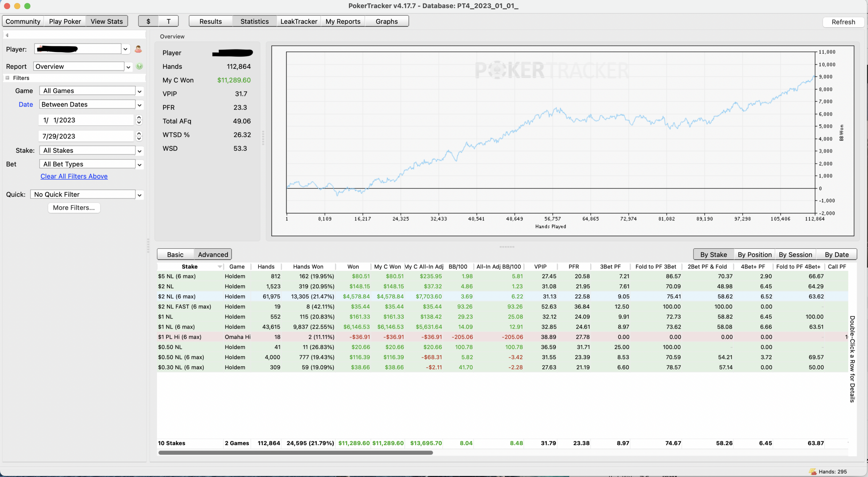Sort by the Fold to PF 3Bet header
Image resolution: width=868 pixels, height=477 pixels.
656,267
